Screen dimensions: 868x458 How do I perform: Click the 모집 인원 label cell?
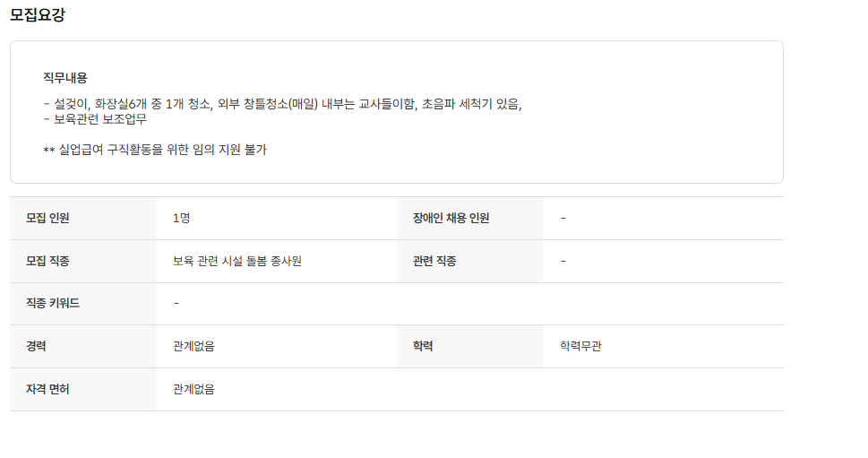pos(47,218)
